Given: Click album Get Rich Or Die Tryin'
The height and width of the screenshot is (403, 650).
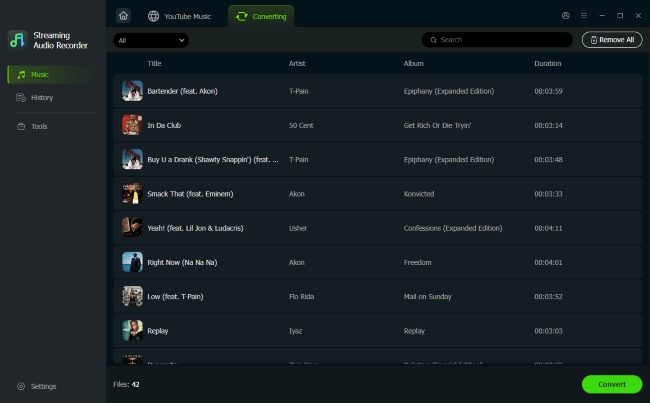Looking at the screenshot, I should coord(437,125).
